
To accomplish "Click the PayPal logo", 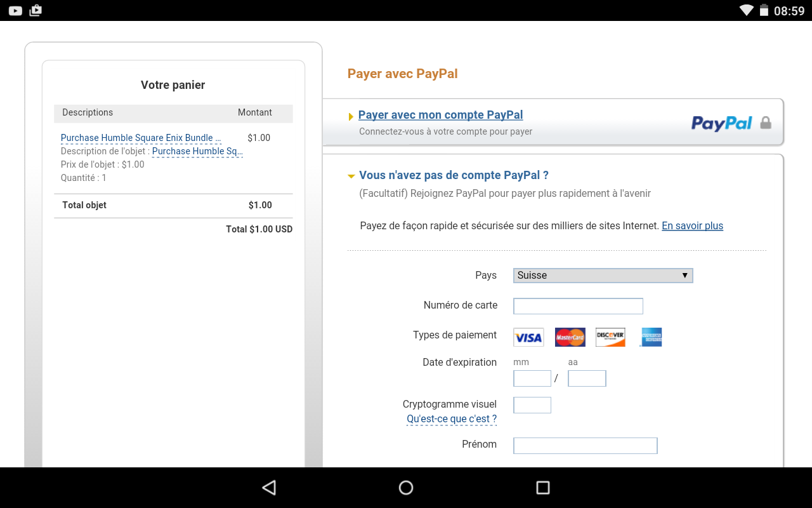I will coord(721,123).
